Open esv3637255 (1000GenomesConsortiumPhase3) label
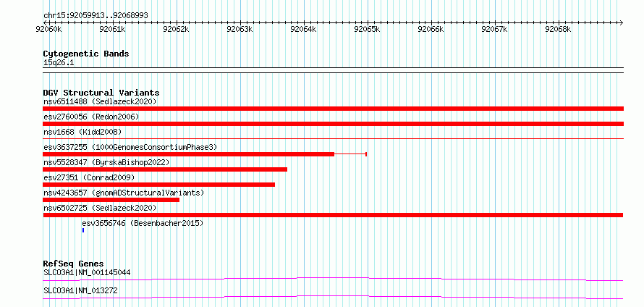 [130, 147]
